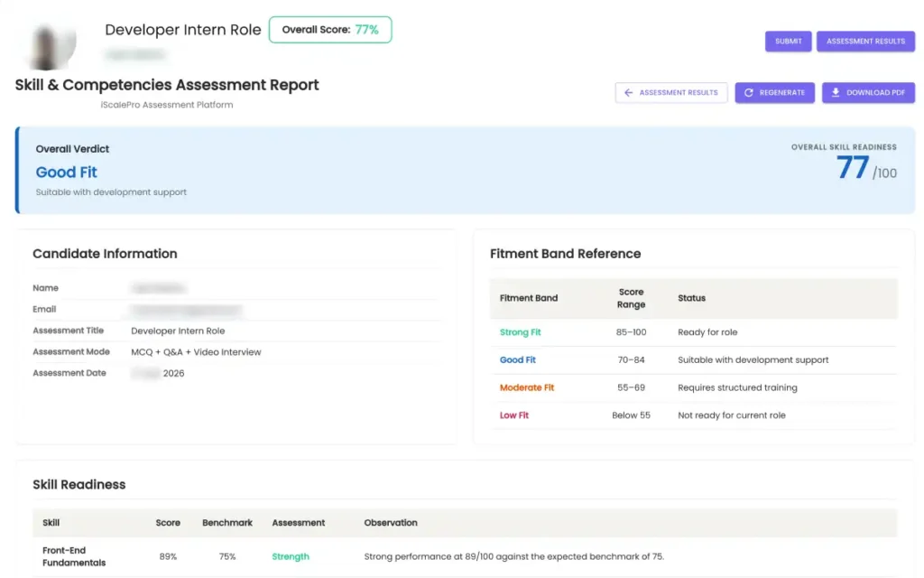Click the Moderate Fit band label
This screenshot has height=578, width=924.
527,387
